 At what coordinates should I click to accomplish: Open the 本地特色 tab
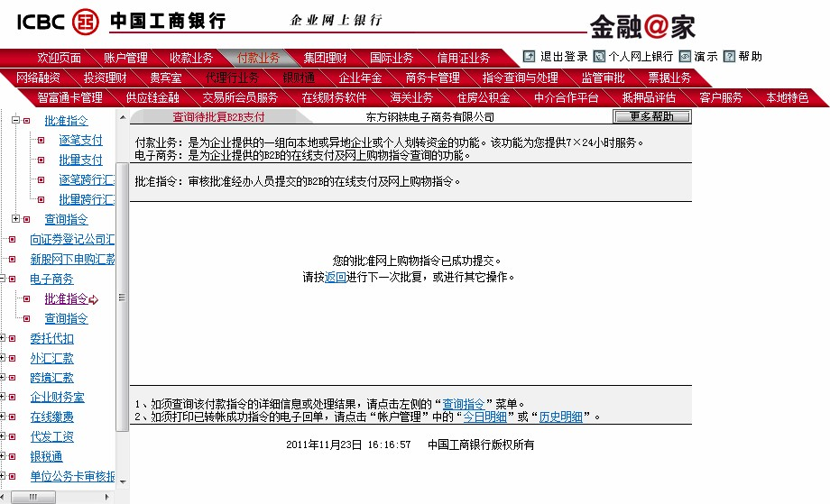click(x=787, y=97)
